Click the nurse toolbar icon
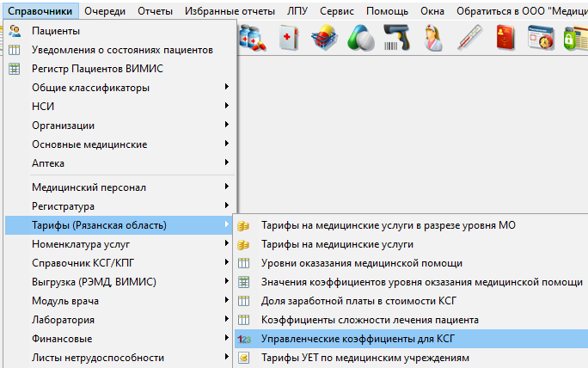Screen dimensions: 588x368 (432, 38)
